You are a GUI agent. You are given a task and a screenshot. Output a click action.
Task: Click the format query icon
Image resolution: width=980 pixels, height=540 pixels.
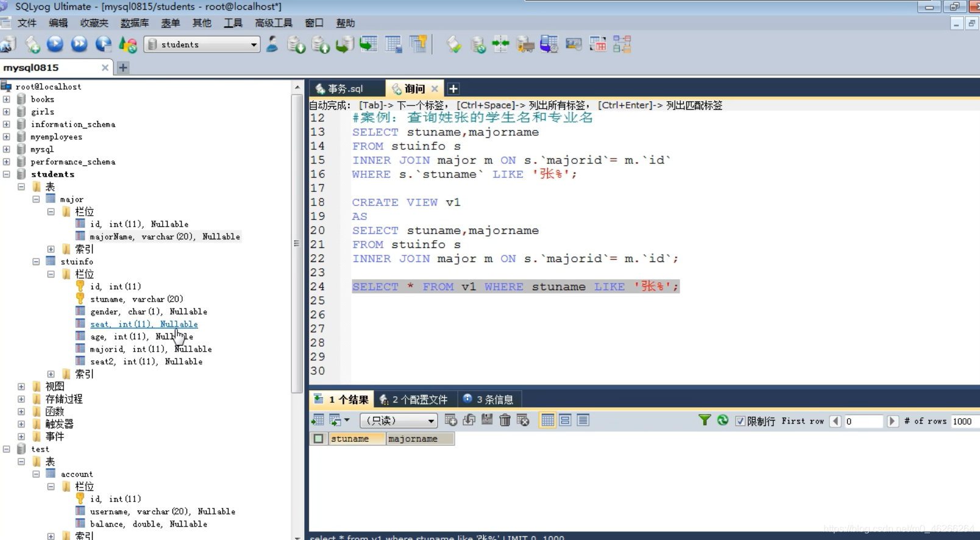coord(454,44)
